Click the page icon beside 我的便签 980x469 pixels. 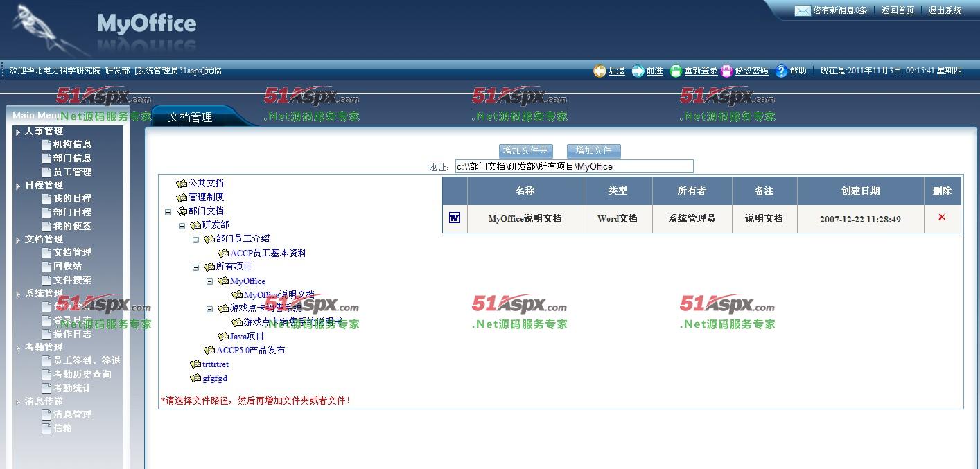click(x=46, y=226)
